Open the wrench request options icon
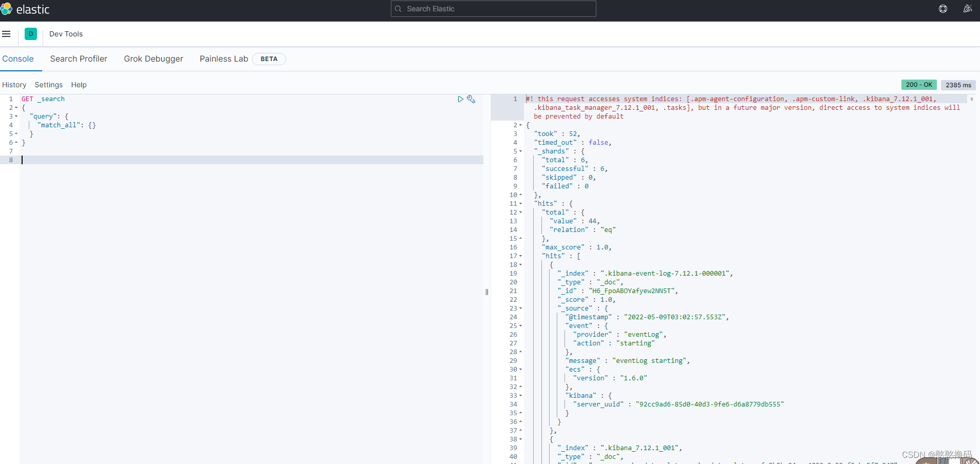980x464 pixels. point(471,99)
